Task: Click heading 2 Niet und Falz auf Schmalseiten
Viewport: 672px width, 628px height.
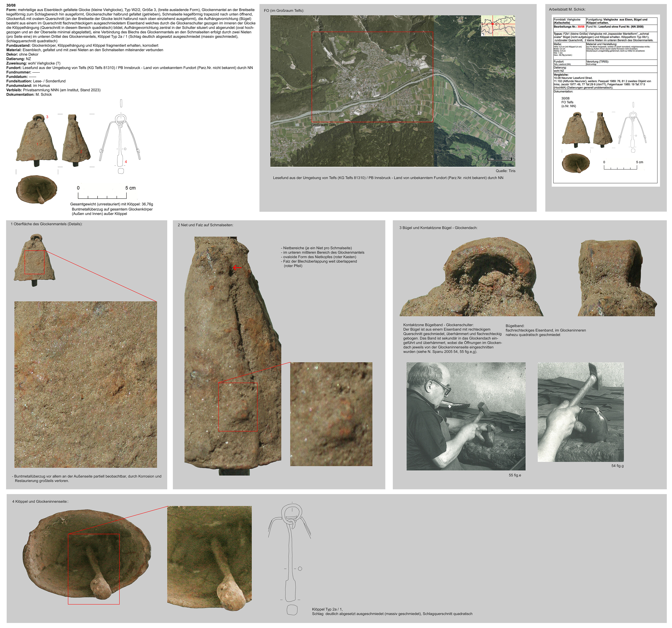Action: (205, 225)
